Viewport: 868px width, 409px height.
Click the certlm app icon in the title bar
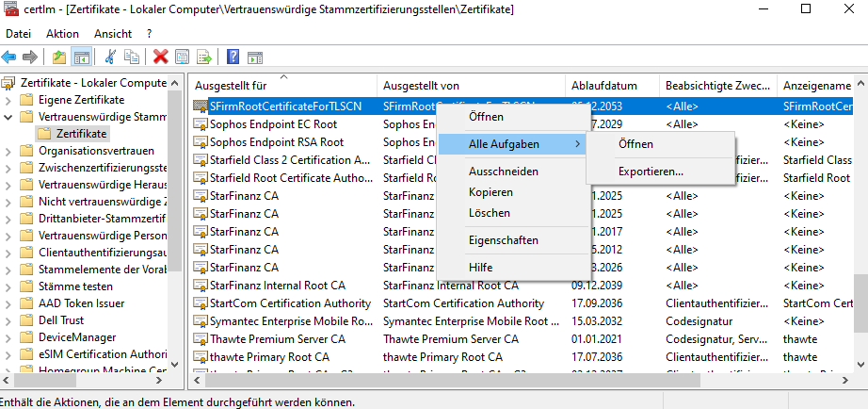point(10,9)
